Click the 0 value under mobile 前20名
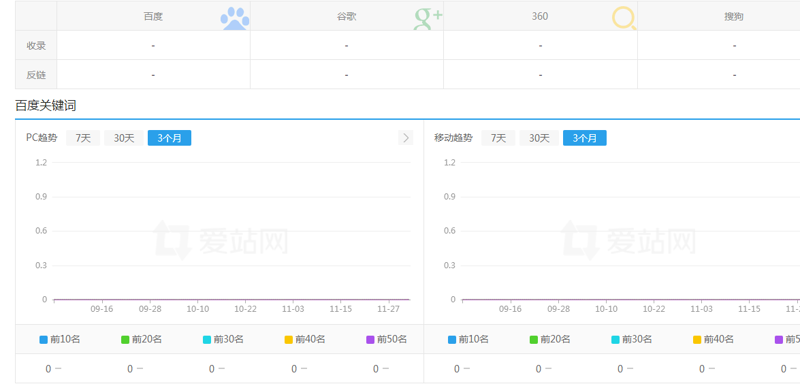The width and height of the screenshot is (800, 384). tap(539, 369)
